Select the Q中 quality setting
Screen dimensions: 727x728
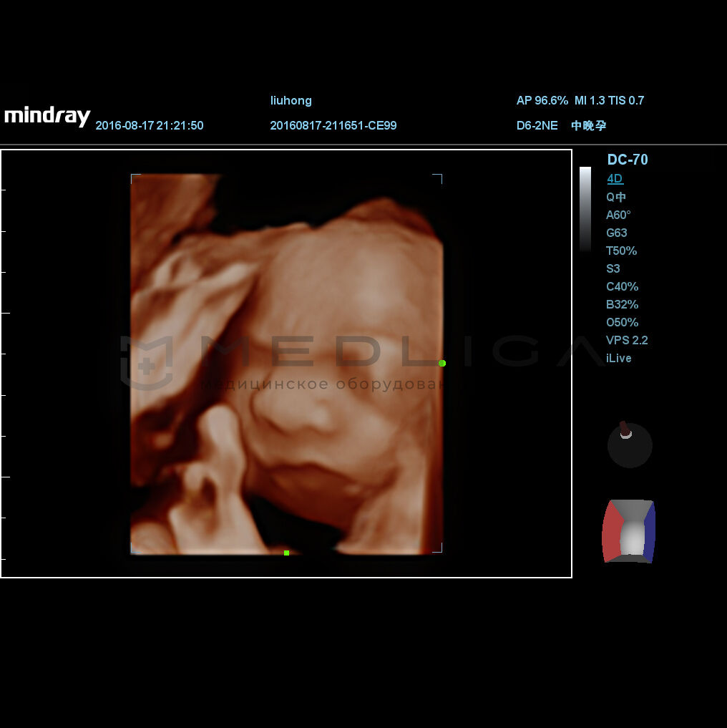click(615, 198)
